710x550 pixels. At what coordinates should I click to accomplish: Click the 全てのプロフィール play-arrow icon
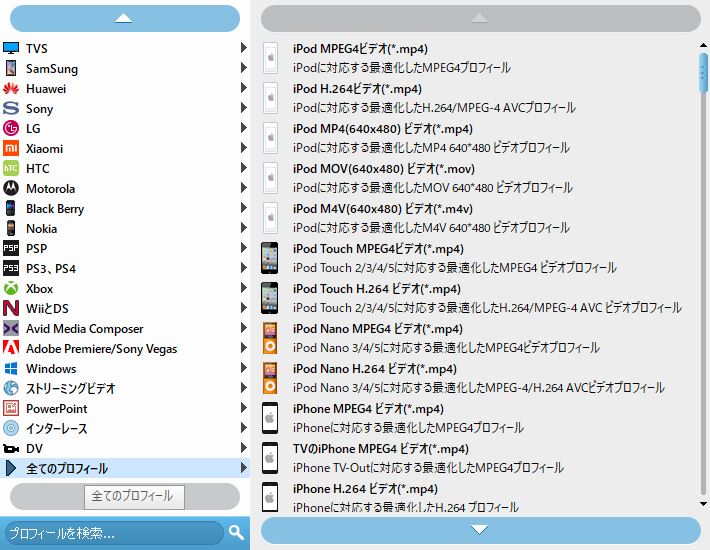point(11,468)
